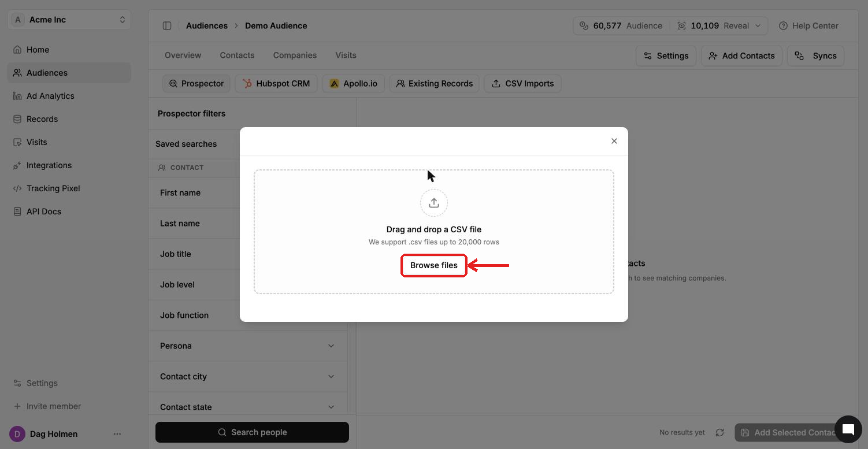Image resolution: width=868 pixels, height=449 pixels.
Task: Open Integrations page
Action: pos(69,165)
